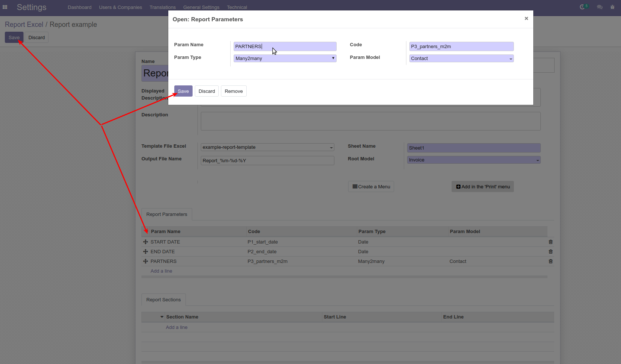Grab the PARTNERS row drag handle

146,261
